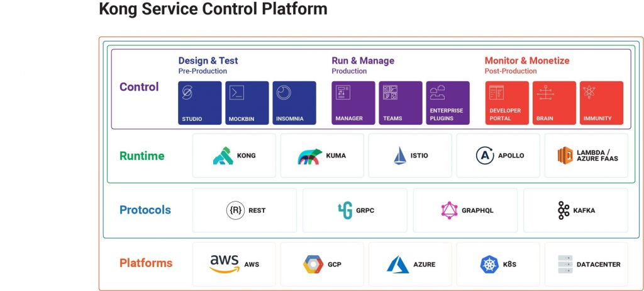The height and width of the screenshot is (291, 644).
Task: Select the GraphQL pink logo
Action: [x=449, y=210]
